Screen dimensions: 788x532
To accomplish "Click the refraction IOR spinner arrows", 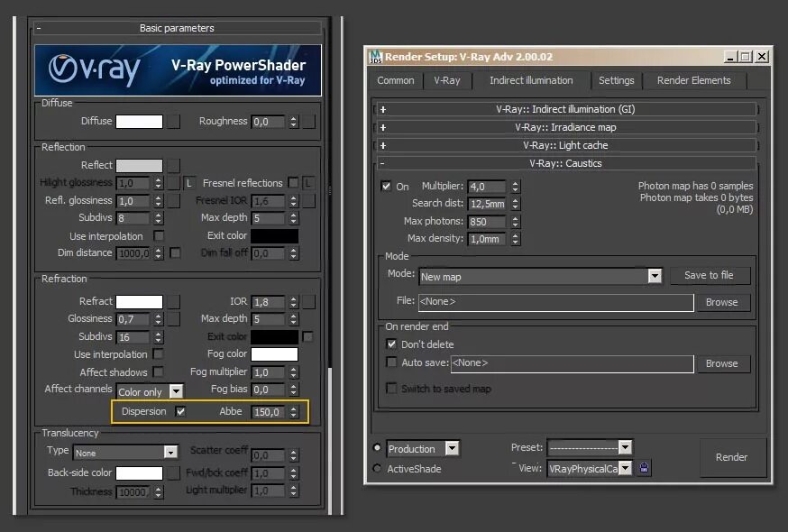I will click(294, 302).
